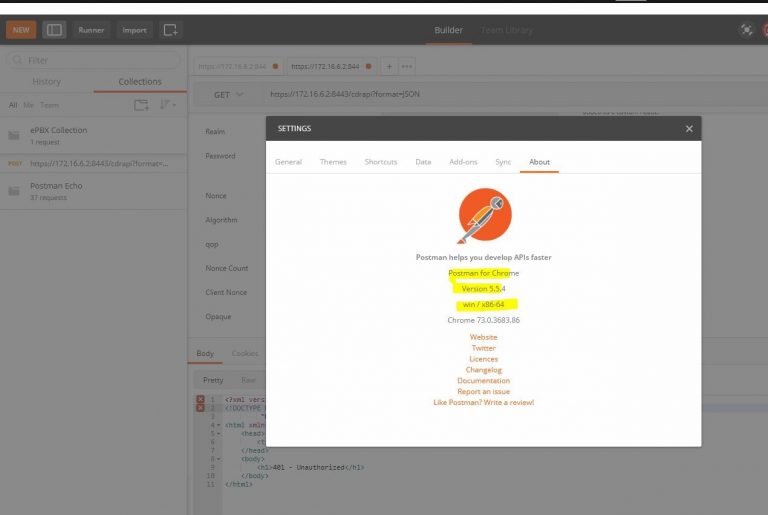Switch response view to Pretty
This screenshot has width=768, height=515.
coord(213,380)
